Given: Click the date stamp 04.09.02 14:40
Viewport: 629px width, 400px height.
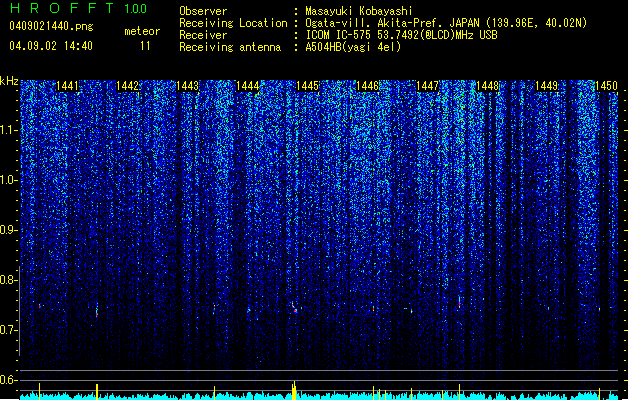Looking at the screenshot, I should pos(51,46).
